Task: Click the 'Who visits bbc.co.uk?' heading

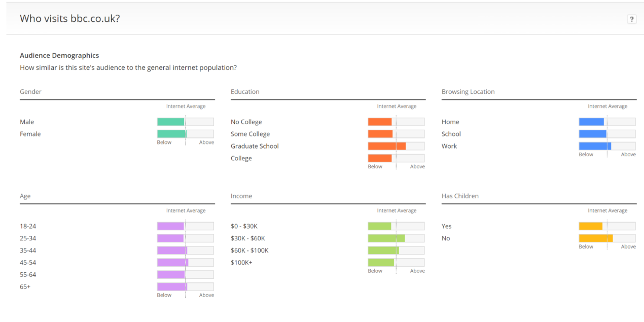Action: [70, 19]
